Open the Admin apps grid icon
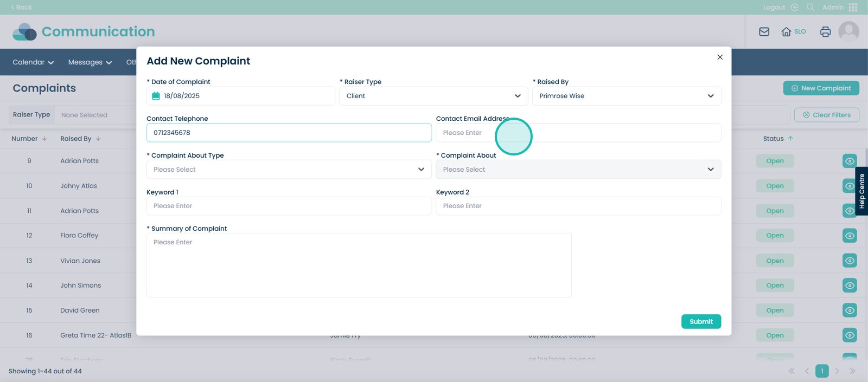 [853, 7]
